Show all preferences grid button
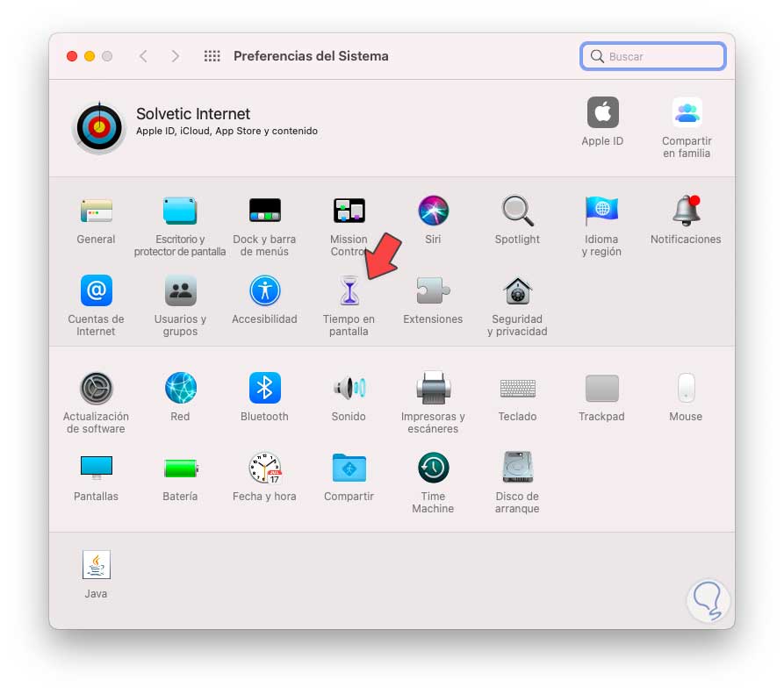This screenshot has height=694, width=784. click(x=212, y=56)
